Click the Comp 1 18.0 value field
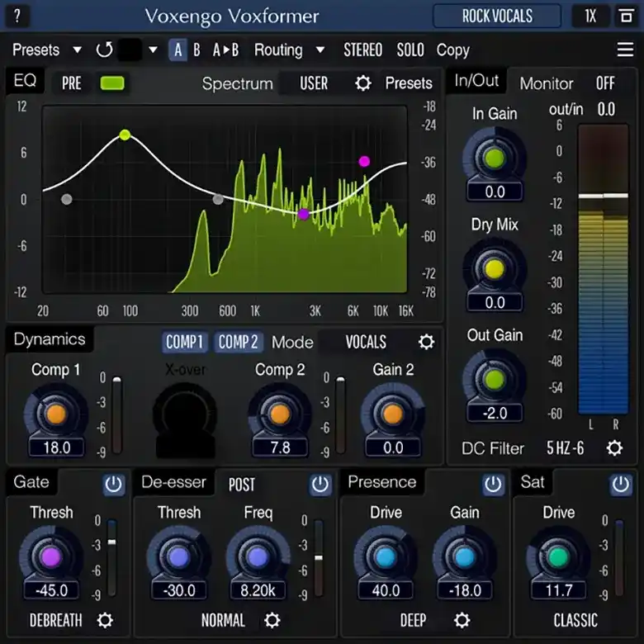The height and width of the screenshot is (644, 644). click(x=56, y=447)
